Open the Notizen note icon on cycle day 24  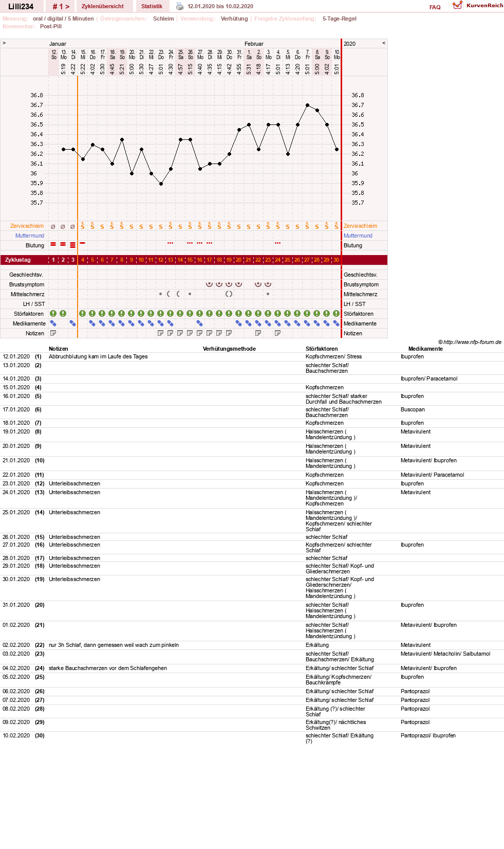point(277,333)
